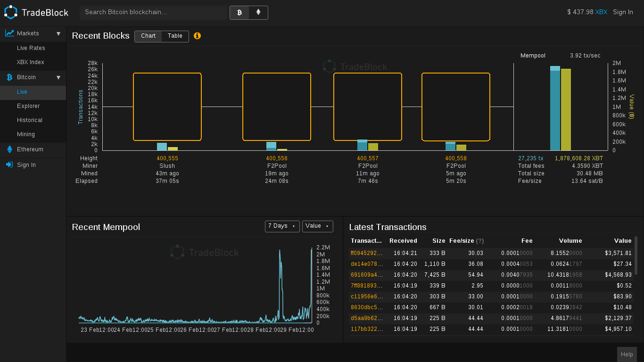Image resolution: width=644 pixels, height=362 pixels.
Task: Click the 27,235 tx mempool count
Action: click(x=531, y=159)
